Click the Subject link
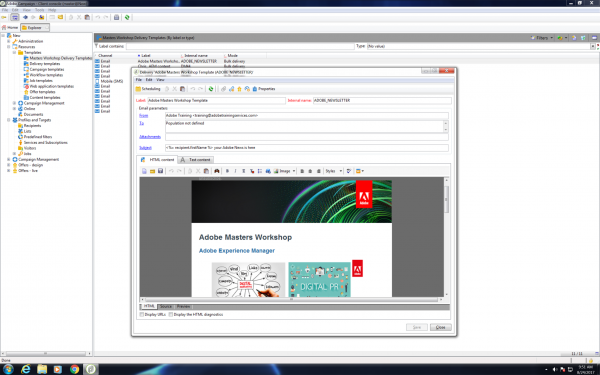 [x=145, y=148]
